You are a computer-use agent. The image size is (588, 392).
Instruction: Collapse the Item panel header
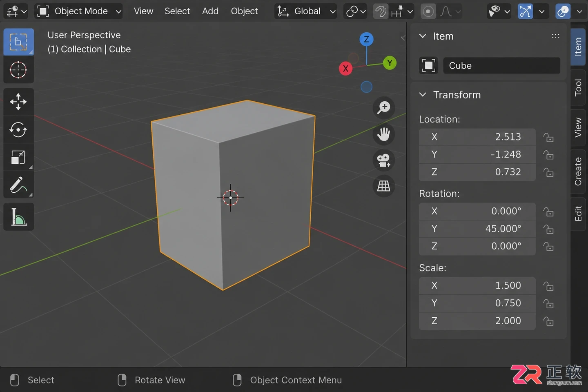[x=423, y=36]
